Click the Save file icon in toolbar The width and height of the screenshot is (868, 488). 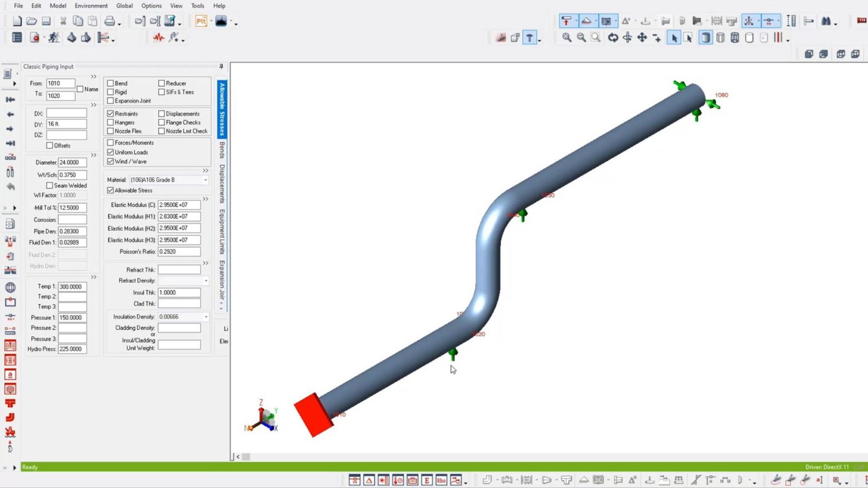point(46,22)
